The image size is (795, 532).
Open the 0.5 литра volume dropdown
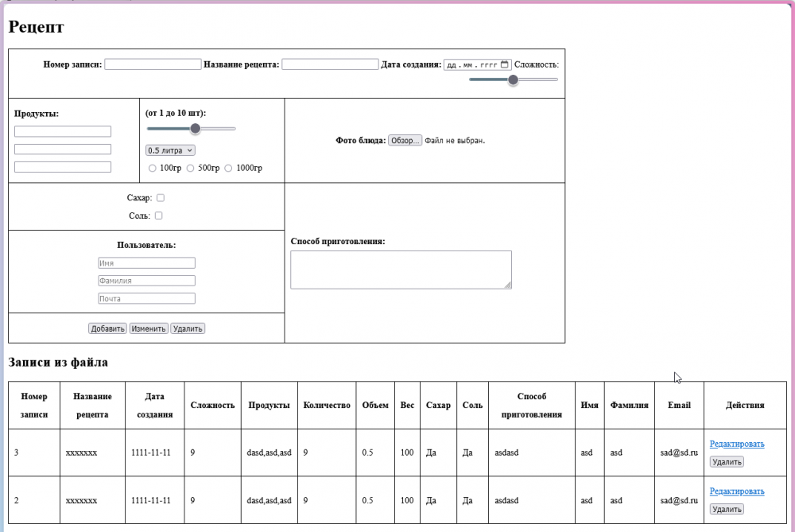coord(170,150)
